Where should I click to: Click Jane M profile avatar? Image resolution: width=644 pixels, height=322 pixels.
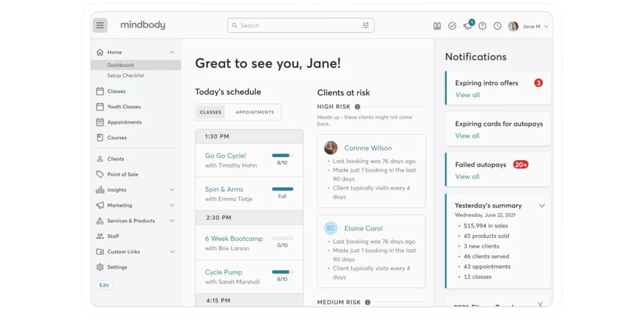513,26
